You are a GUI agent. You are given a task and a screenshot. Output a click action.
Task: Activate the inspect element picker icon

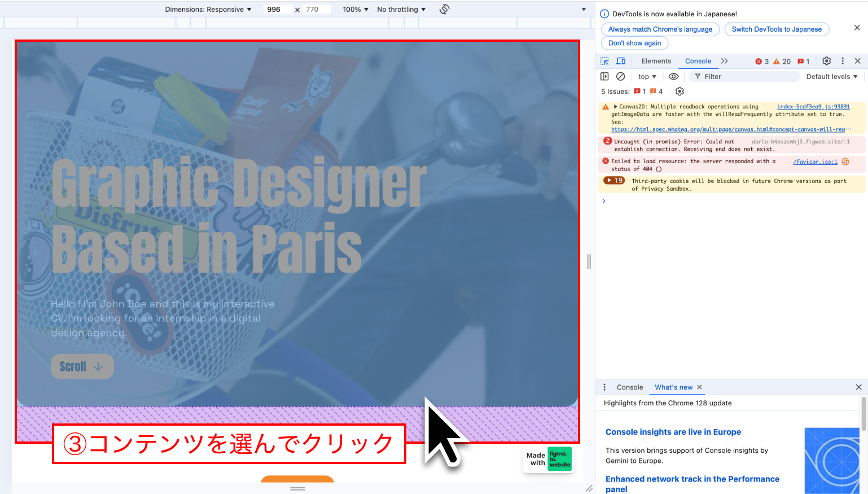coord(604,61)
